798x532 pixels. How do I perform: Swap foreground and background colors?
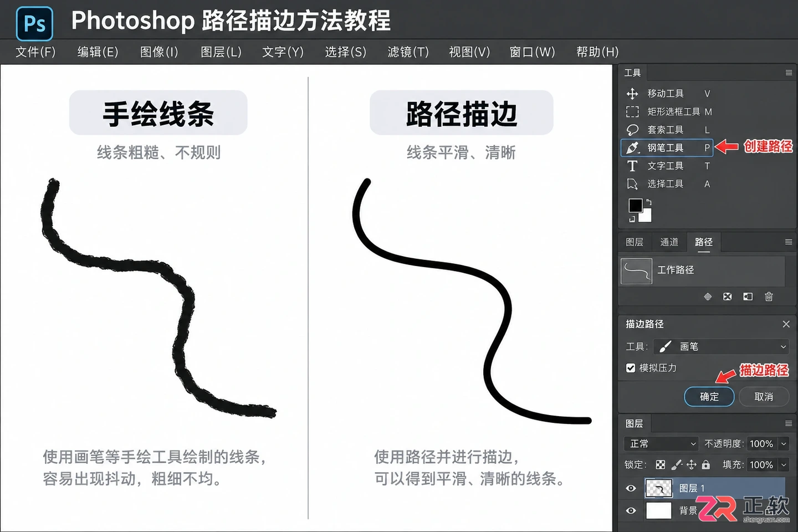[x=649, y=202]
